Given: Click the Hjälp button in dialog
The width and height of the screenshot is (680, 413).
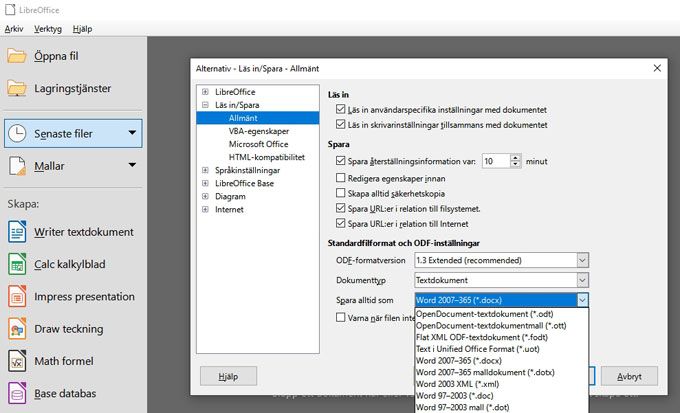Looking at the screenshot, I should click(229, 376).
